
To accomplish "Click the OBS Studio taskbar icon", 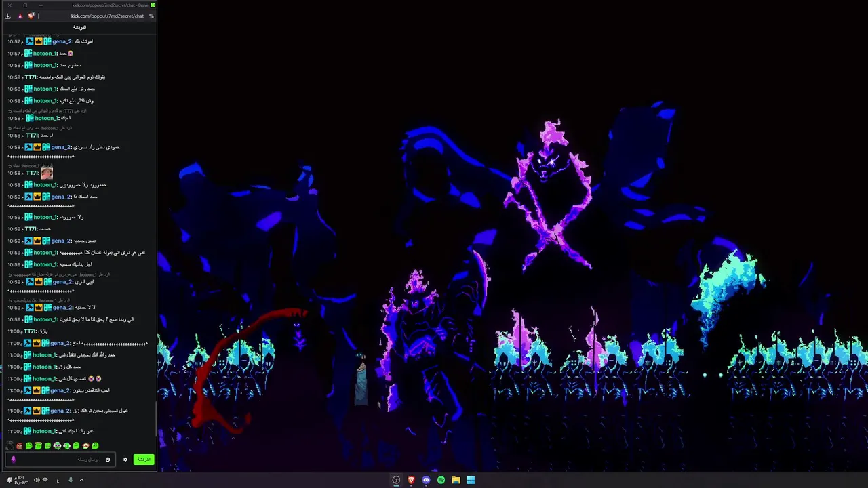I will pyautogui.click(x=396, y=480).
